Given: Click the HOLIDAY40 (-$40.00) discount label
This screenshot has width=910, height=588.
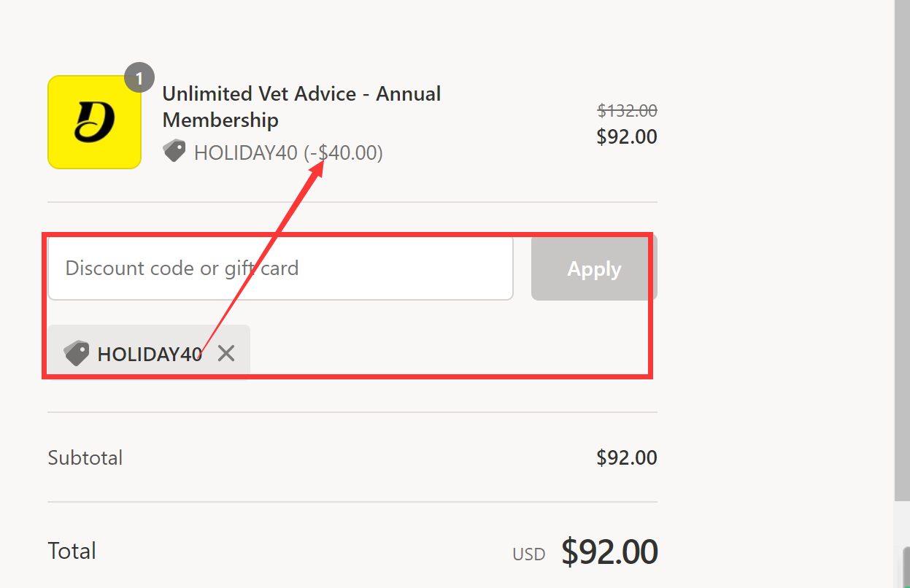Looking at the screenshot, I should pyautogui.click(x=288, y=152).
